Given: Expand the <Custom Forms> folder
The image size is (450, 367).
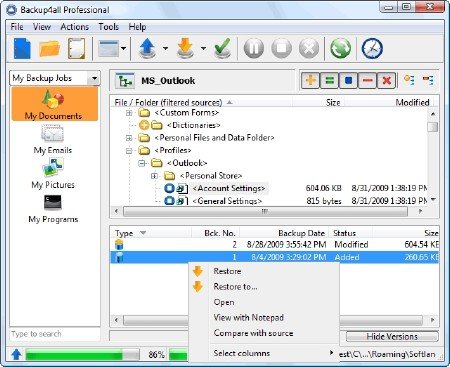Looking at the screenshot, I should [129, 113].
